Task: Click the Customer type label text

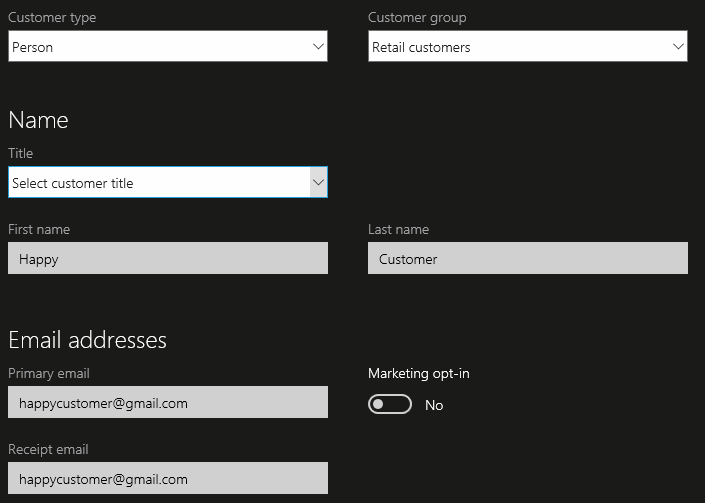Action: coord(52,18)
